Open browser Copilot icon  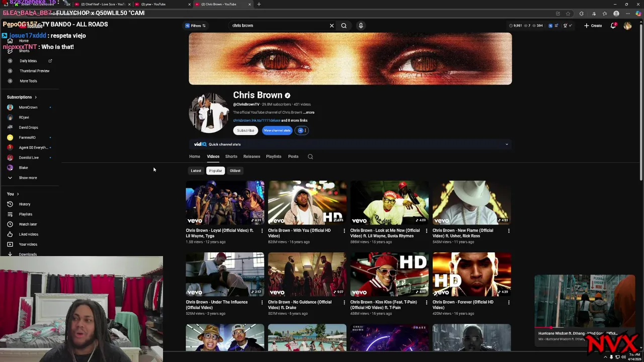pos(638,14)
